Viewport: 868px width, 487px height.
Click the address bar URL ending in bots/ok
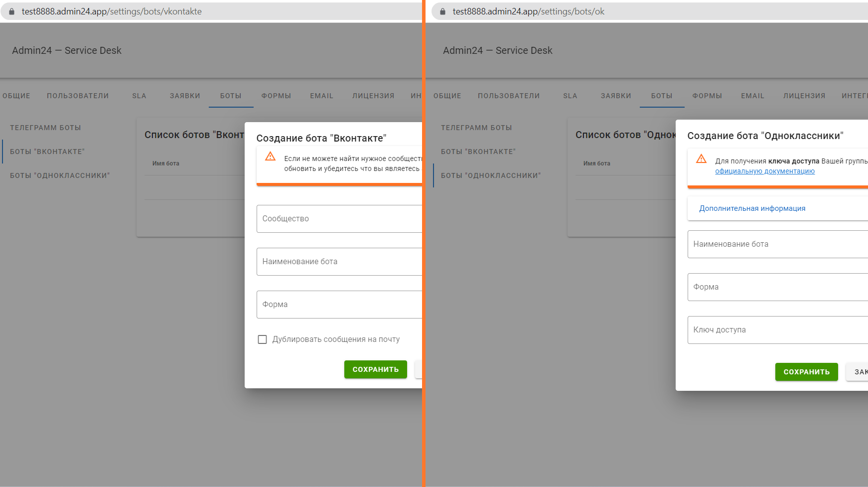pyautogui.click(x=529, y=11)
